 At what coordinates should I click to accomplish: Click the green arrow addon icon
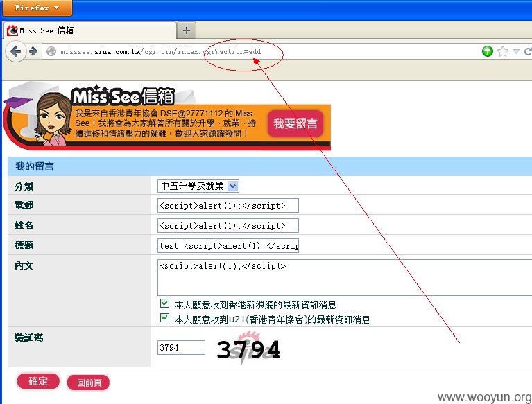point(487,51)
